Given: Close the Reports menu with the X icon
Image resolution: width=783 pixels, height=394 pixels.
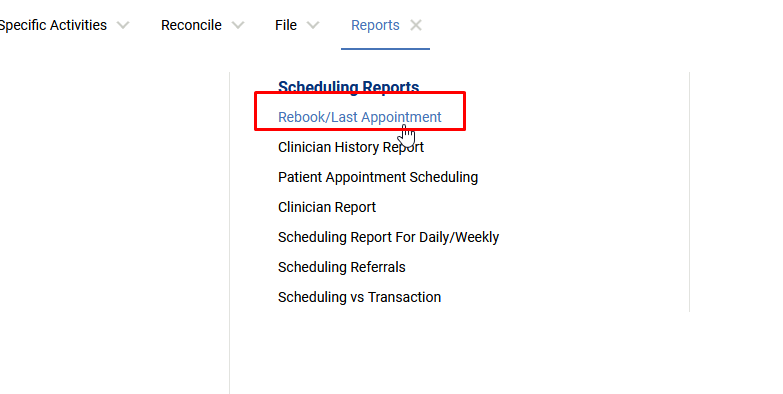Looking at the screenshot, I should 415,25.
